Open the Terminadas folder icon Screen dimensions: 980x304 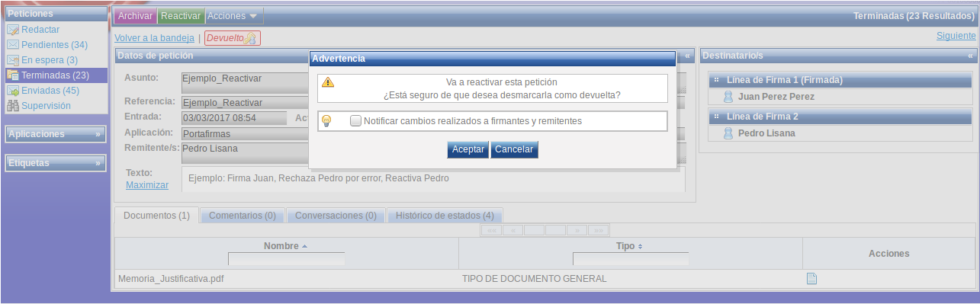(13, 75)
